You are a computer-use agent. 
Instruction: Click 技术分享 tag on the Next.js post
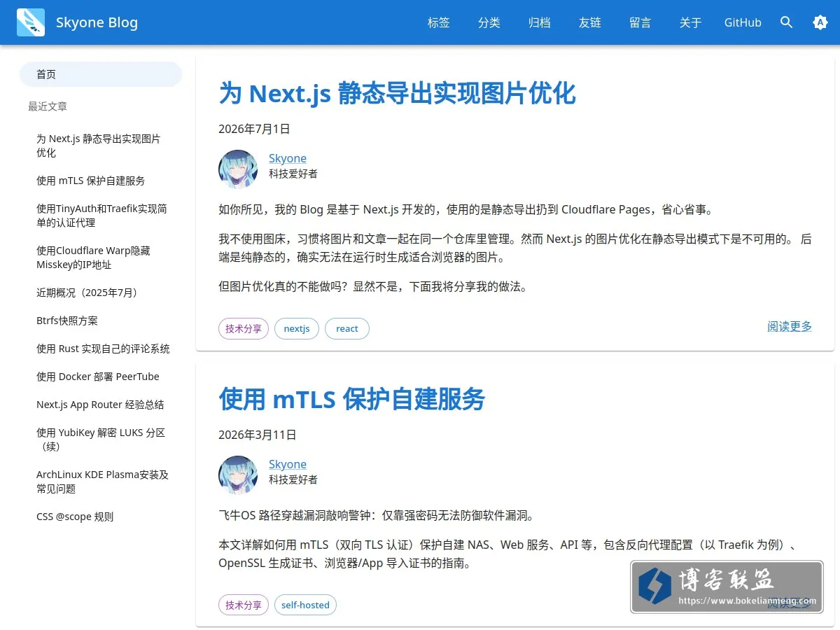point(244,328)
